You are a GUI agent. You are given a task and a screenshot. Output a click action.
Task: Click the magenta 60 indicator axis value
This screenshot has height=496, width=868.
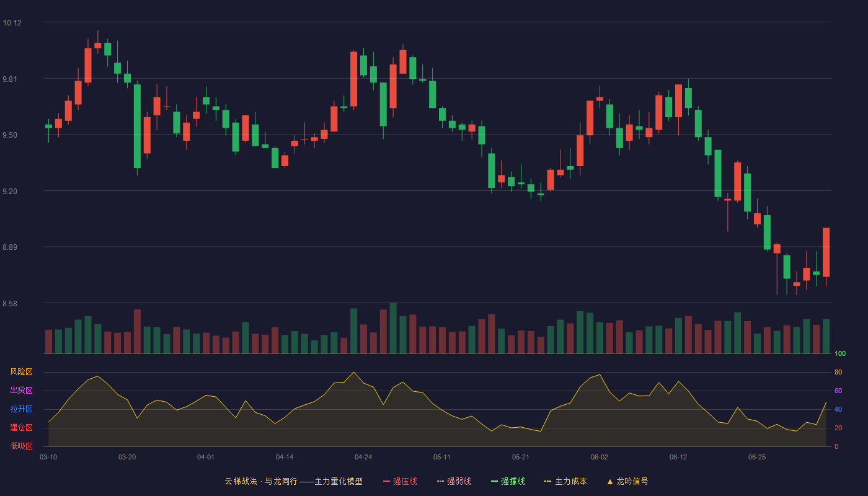click(838, 391)
